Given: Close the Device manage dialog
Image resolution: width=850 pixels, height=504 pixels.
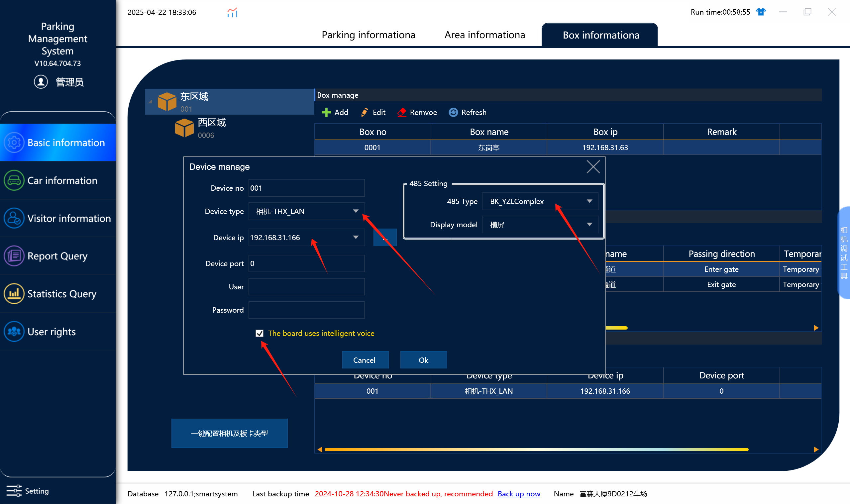Looking at the screenshot, I should tap(593, 167).
